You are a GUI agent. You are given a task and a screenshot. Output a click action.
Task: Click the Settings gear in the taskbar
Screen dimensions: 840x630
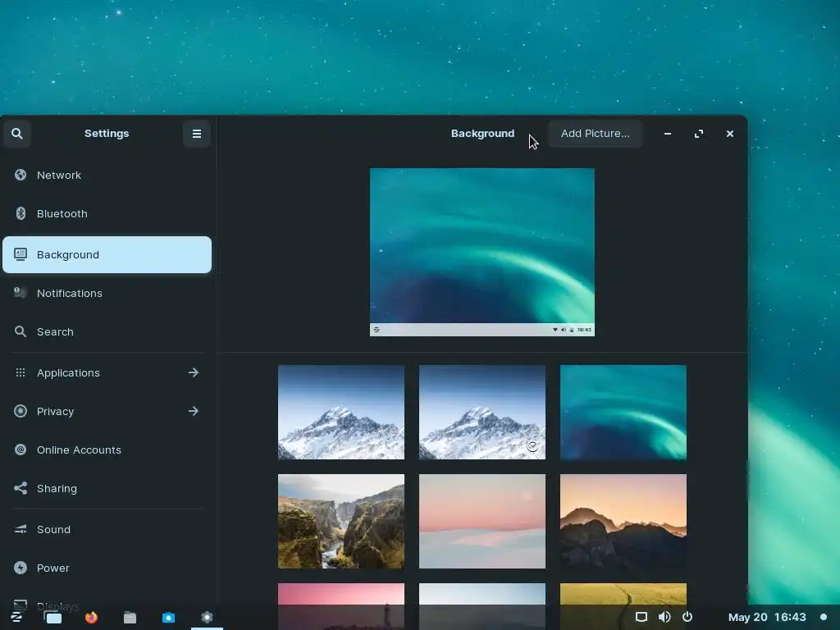207,617
